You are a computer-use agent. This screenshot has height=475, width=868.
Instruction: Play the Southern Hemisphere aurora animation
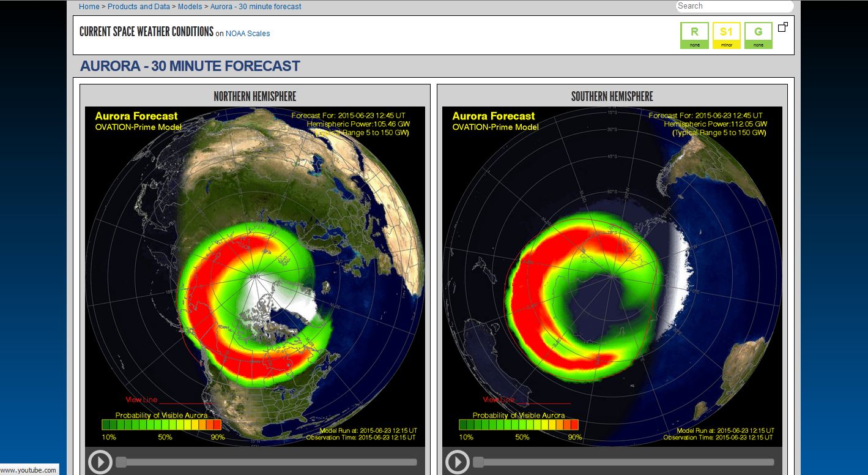(x=458, y=462)
